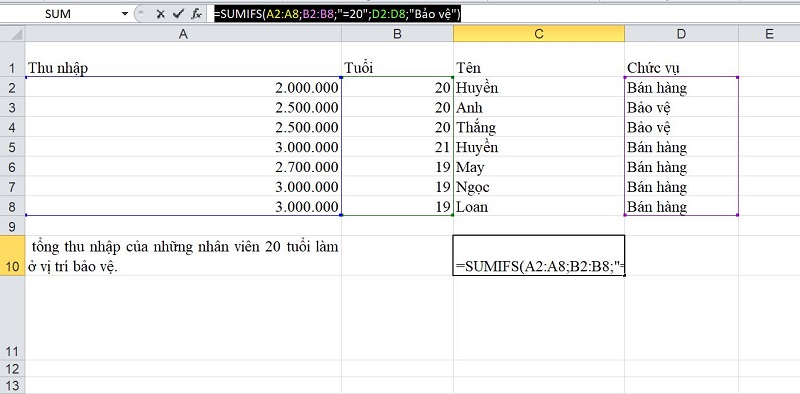Select column B header
This screenshot has width=800, height=394.
[x=397, y=34]
